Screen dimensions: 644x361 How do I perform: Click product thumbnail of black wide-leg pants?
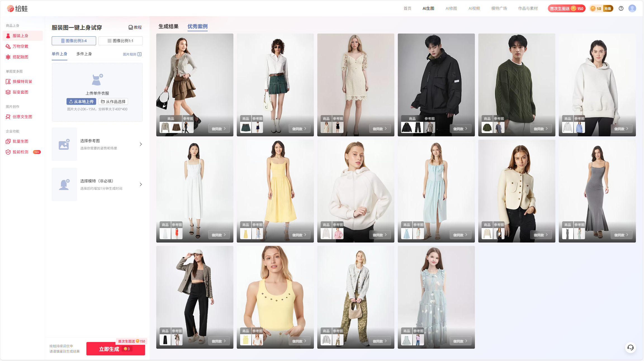(x=165, y=340)
